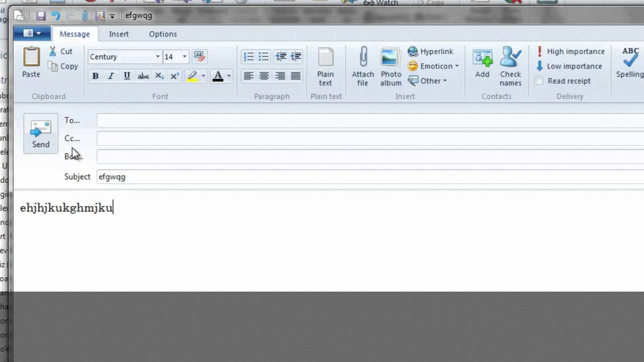This screenshot has height=362, width=644.
Task: Toggle Subscript formatting
Action: pyautogui.click(x=159, y=76)
